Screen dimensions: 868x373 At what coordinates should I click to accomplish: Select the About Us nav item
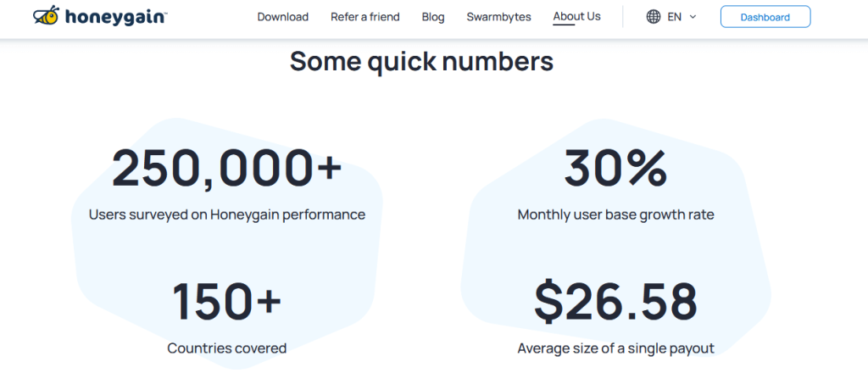click(576, 17)
